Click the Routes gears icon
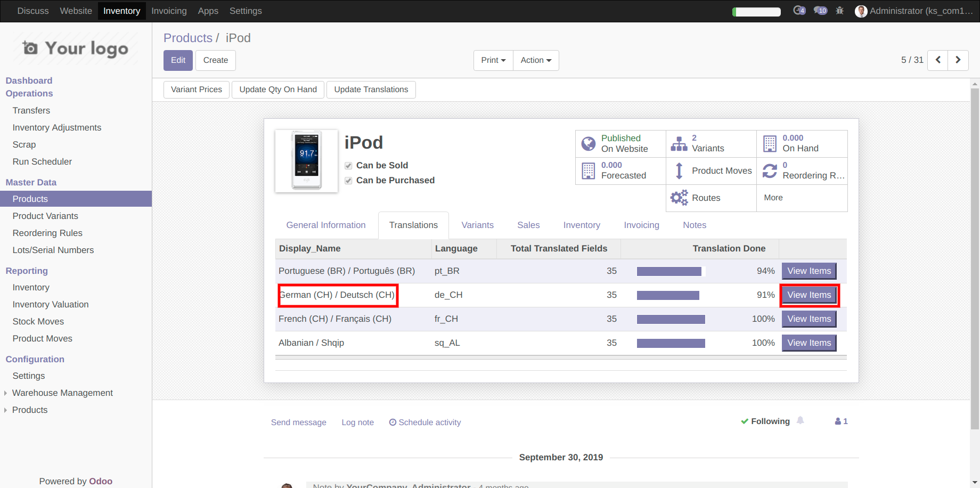980x488 pixels. [679, 198]
